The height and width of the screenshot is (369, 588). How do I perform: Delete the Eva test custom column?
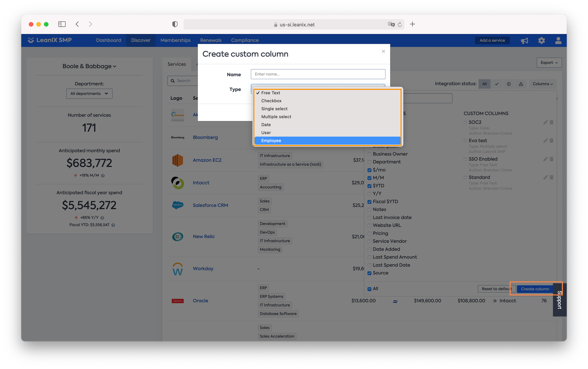(x=552, y=141)
